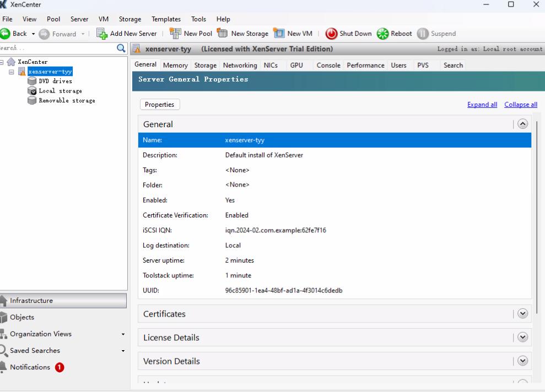The image size is (545, 392).
Task: Switch to the Networking tab
Action: tap(240, 65)
